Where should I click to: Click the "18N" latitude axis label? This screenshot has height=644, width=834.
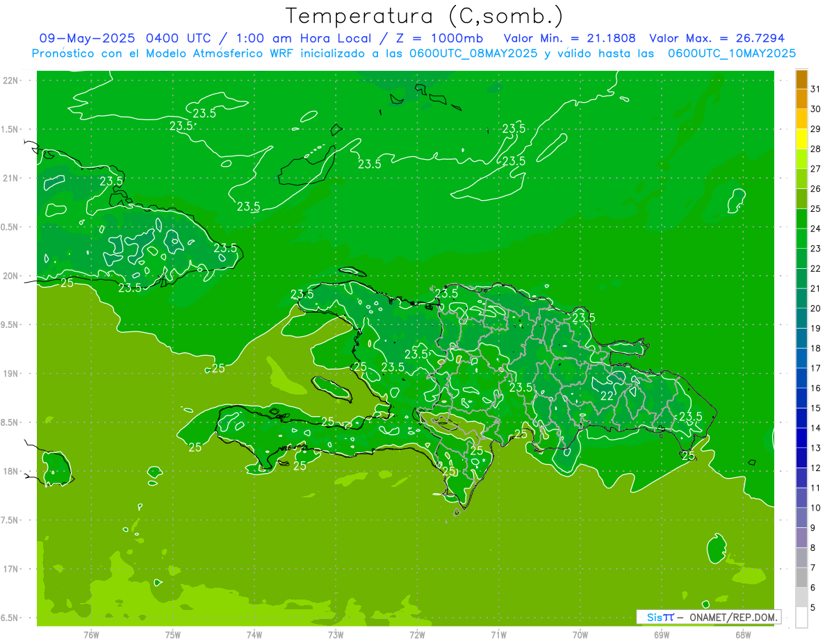[11, 471]
